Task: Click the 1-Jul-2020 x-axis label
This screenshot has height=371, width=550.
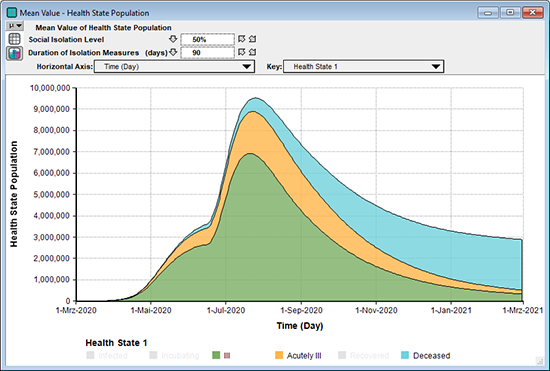Action: (226, 310)
